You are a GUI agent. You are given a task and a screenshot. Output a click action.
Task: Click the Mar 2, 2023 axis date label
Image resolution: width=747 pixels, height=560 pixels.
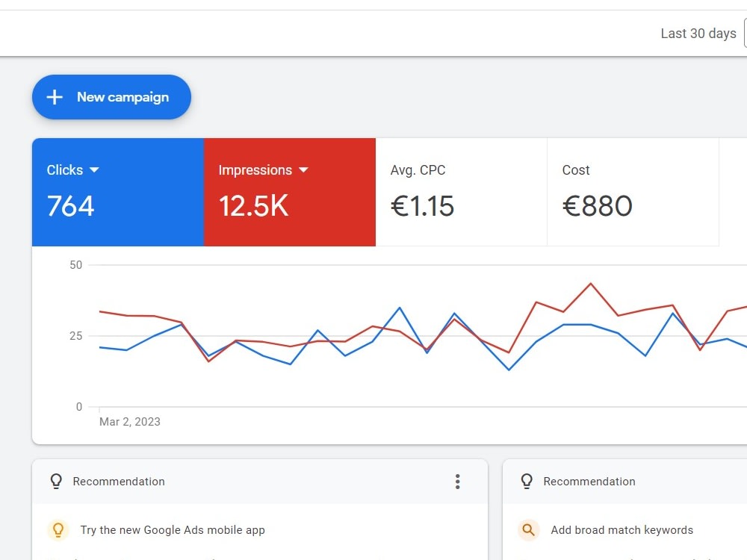click(x=129, y=422)
